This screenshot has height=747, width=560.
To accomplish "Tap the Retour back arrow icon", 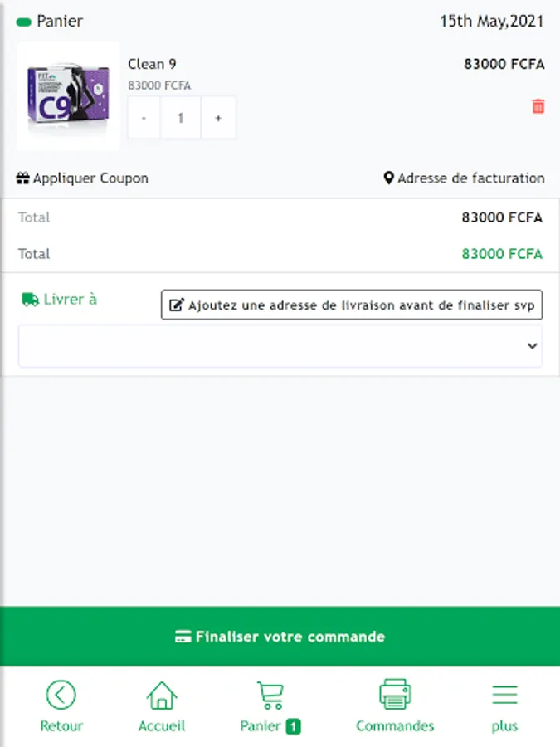I will pyautogui.click(x=61, y=695).
